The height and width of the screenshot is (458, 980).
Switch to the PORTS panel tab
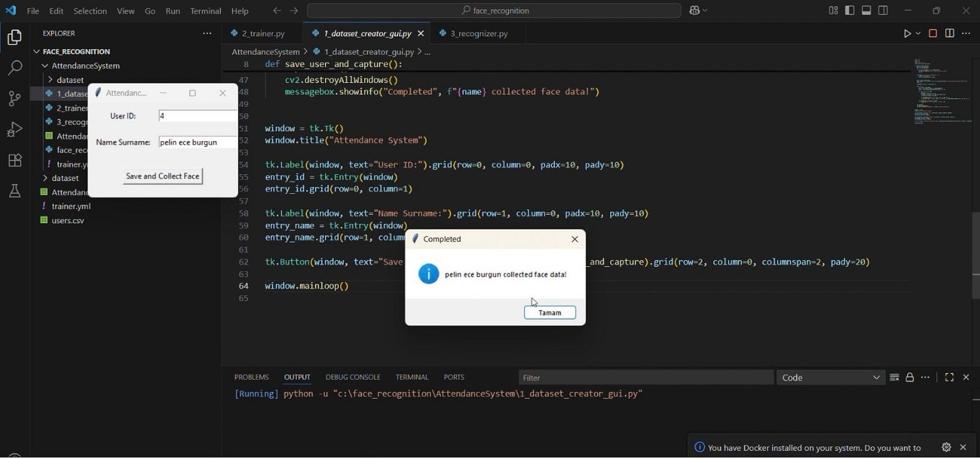pyautogui.click(x=454, y=377)
